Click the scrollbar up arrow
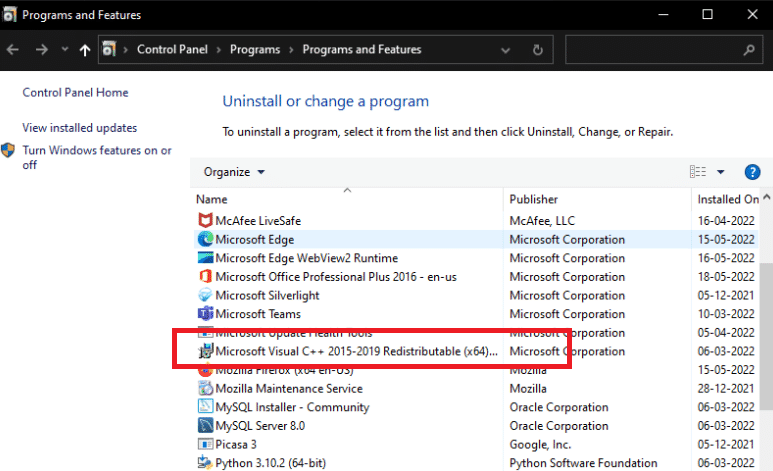The image size is (773, 471). (767, 197)
